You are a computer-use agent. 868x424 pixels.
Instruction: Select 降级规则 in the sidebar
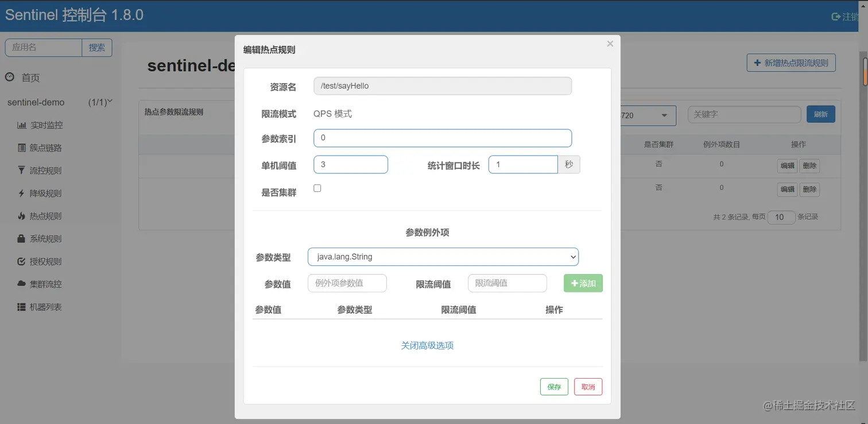coord(45,193)
